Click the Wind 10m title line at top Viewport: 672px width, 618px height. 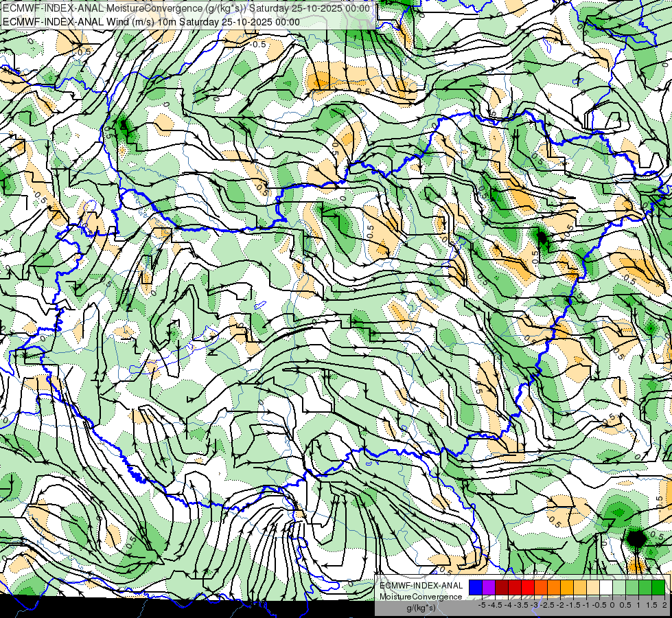[151, 21]
